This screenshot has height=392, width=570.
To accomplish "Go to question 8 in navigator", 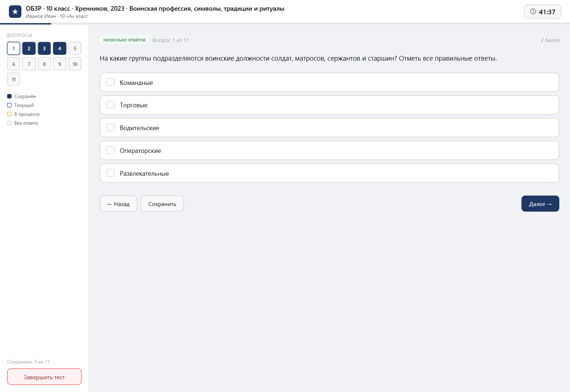I will 44,64.
